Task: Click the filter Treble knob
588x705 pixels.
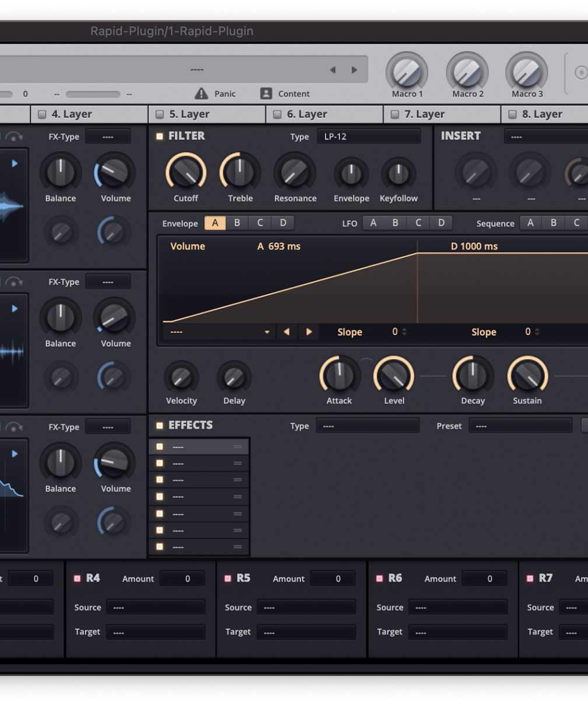Action: (x=240, y=173)
